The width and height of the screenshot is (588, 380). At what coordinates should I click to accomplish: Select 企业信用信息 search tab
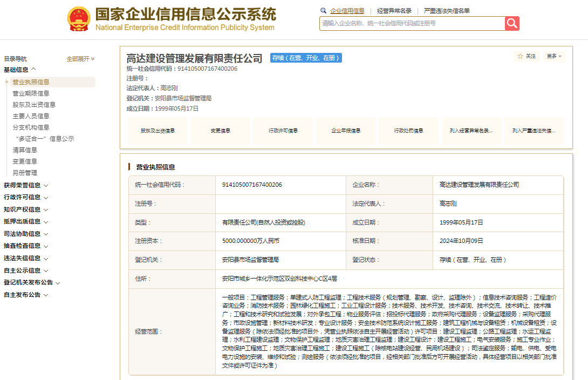coord(347,11)
